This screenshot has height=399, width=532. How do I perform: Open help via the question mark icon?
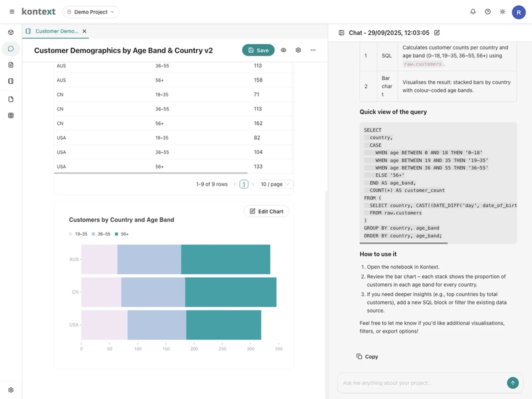(x=487, y=12)
